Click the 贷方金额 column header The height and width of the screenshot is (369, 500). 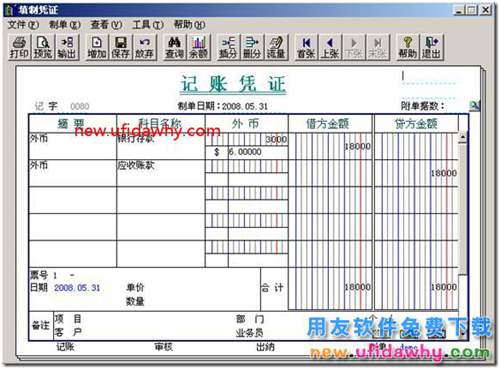416,124
